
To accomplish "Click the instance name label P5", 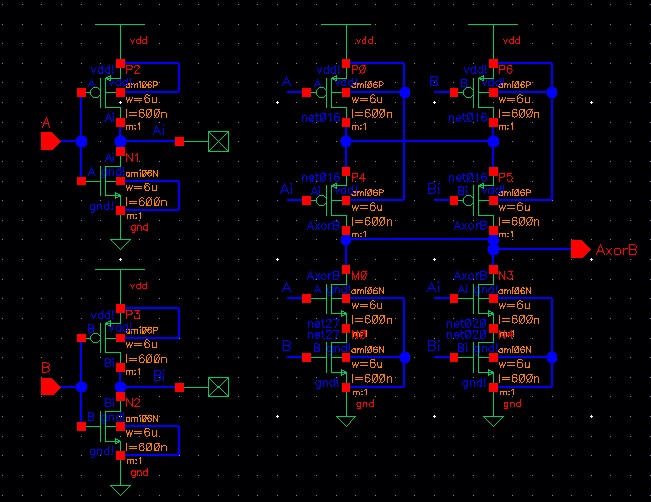I will pyautogui.click(x=506, y=177).
